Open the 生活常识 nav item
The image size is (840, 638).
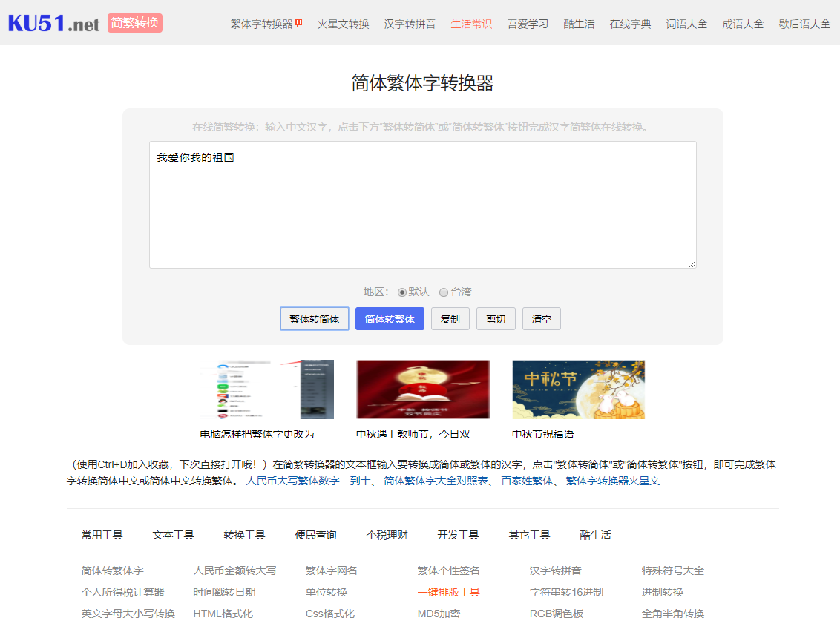tap(471, 24)
